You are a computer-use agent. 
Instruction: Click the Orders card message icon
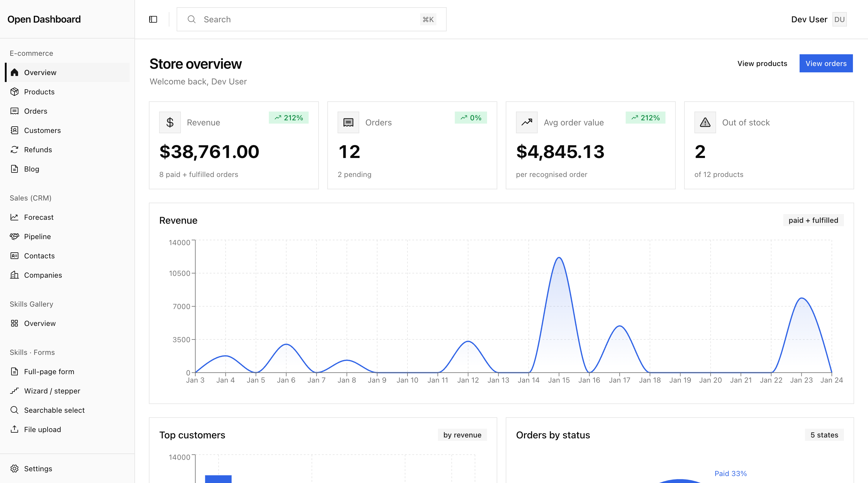pos(348,122)
